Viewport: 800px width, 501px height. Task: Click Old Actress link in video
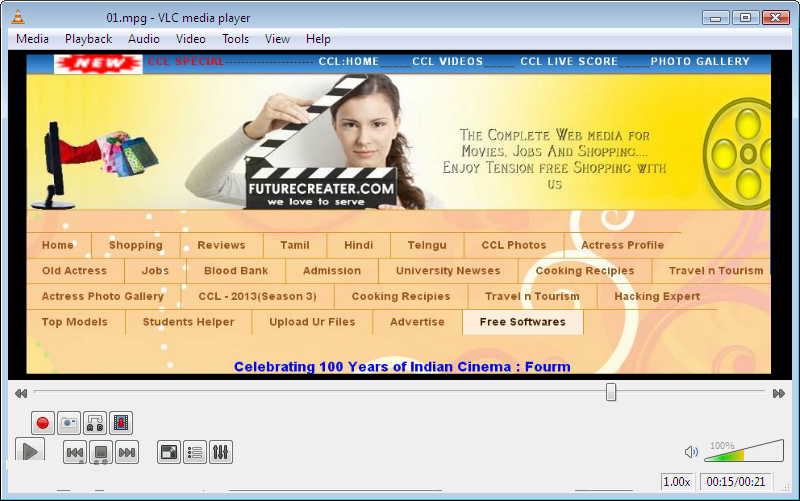(74, 271)
